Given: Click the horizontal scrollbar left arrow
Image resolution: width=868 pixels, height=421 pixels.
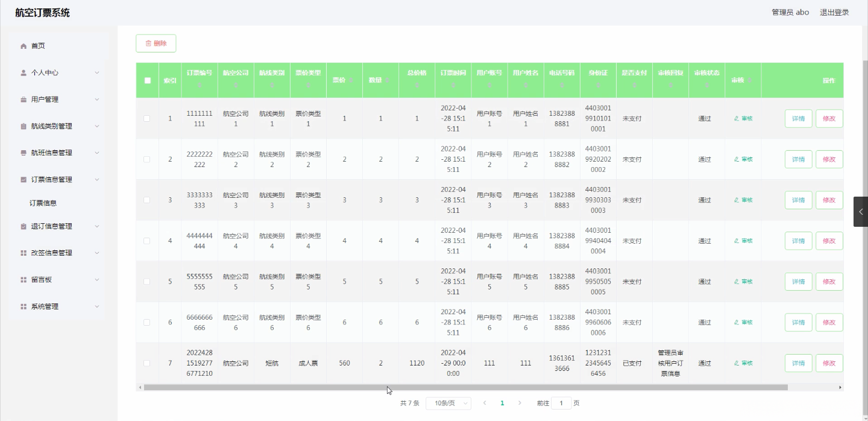Looking at the screenshot, I should tap(140, 387).
